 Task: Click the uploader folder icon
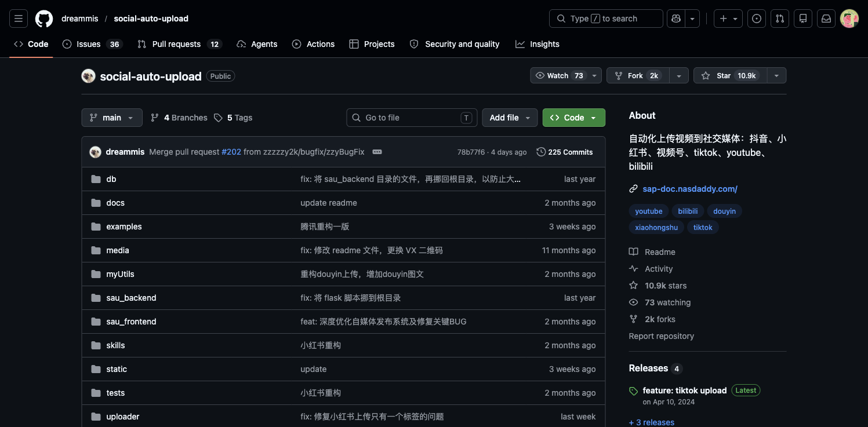coord(96,417)
